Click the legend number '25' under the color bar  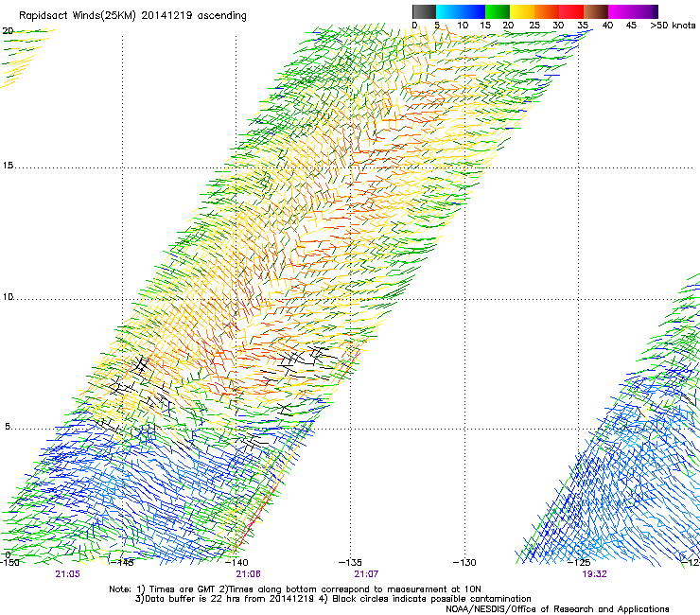(x=534, y=26)
